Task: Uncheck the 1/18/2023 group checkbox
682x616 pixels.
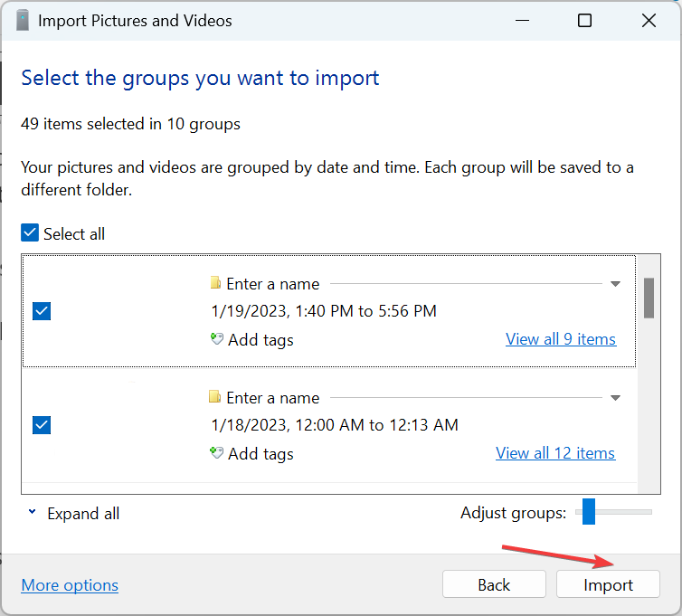Action: (42, 425)
